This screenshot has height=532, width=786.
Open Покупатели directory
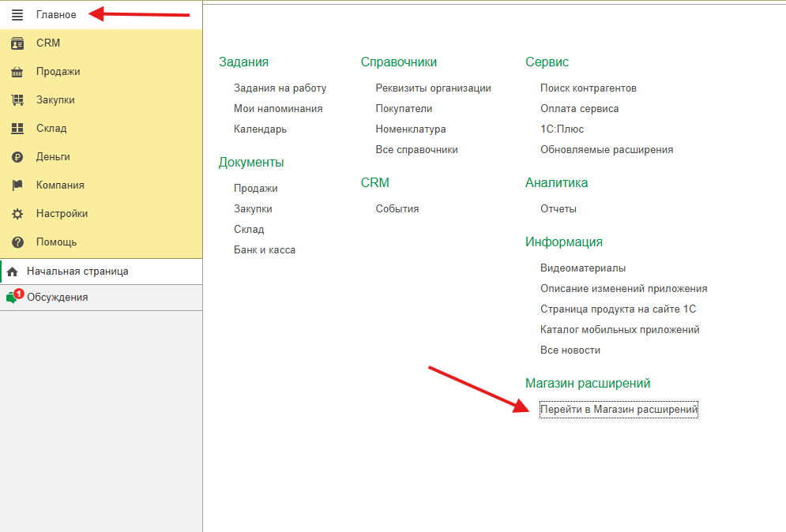pyautogui.click(x=404, y=109)
